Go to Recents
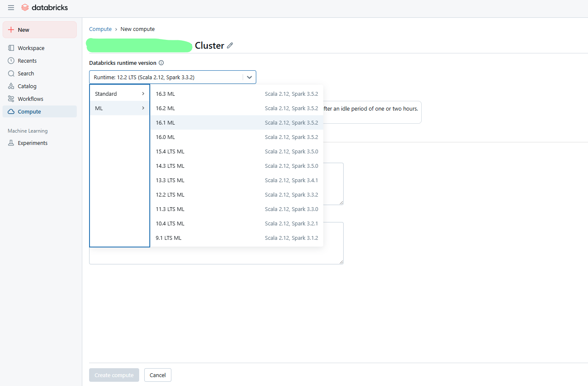The height and width of the screenshot is (386, 588). pos(39,61)
